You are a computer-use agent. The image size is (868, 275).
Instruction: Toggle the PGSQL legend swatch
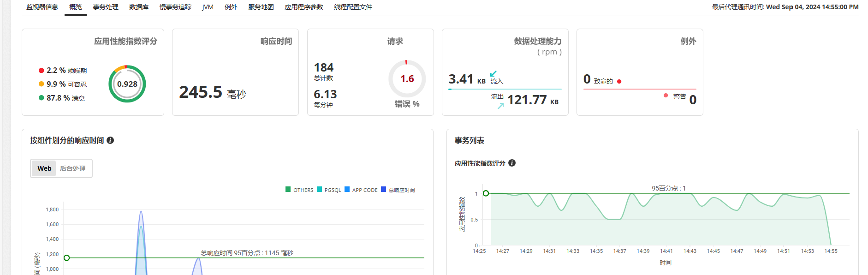point(319,189)
